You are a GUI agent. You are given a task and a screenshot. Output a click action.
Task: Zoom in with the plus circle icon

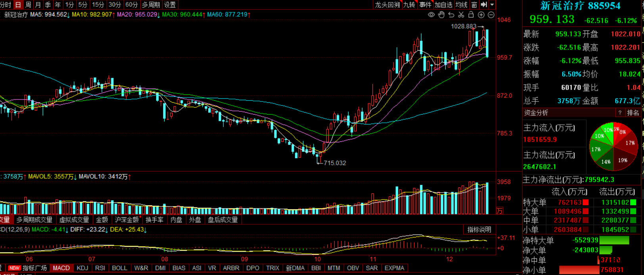481,15
